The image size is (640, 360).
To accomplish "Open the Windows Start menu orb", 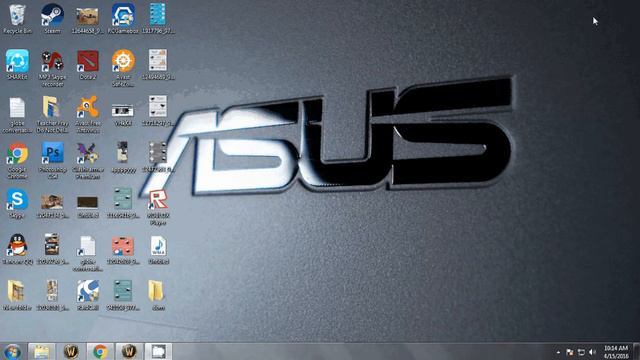I will pos(13,351).
